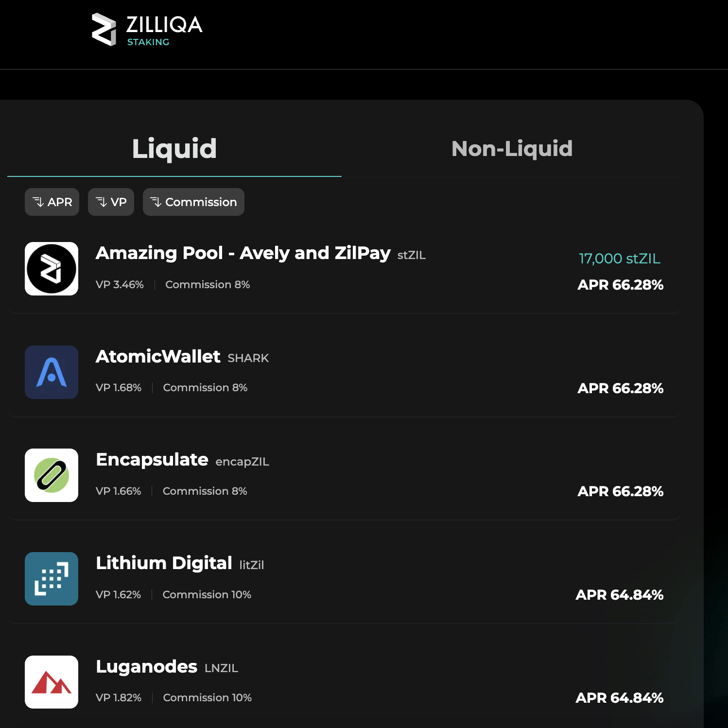Select the Liquid tab
The height and width of the screenshot is (728, 728).
pos(174,149)
